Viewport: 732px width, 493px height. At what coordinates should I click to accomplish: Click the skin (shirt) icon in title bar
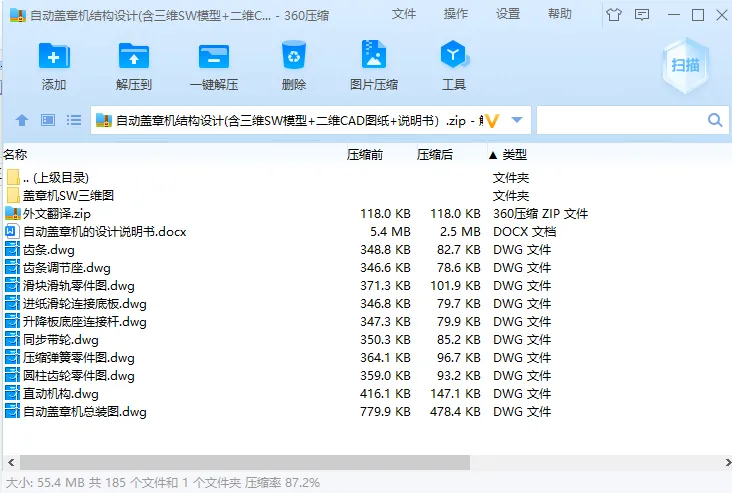(614, 15)
